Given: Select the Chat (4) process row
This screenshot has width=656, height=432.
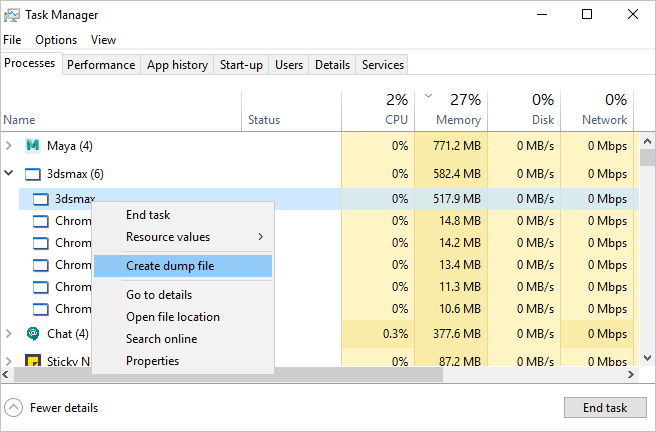Looking at the screenshot, I should [x=320, y=334].
